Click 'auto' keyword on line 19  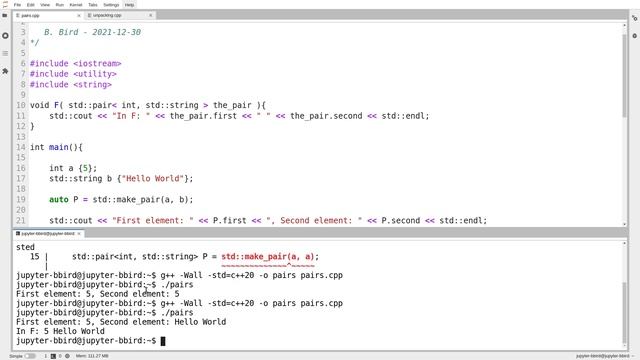click(x=59, y=200)
